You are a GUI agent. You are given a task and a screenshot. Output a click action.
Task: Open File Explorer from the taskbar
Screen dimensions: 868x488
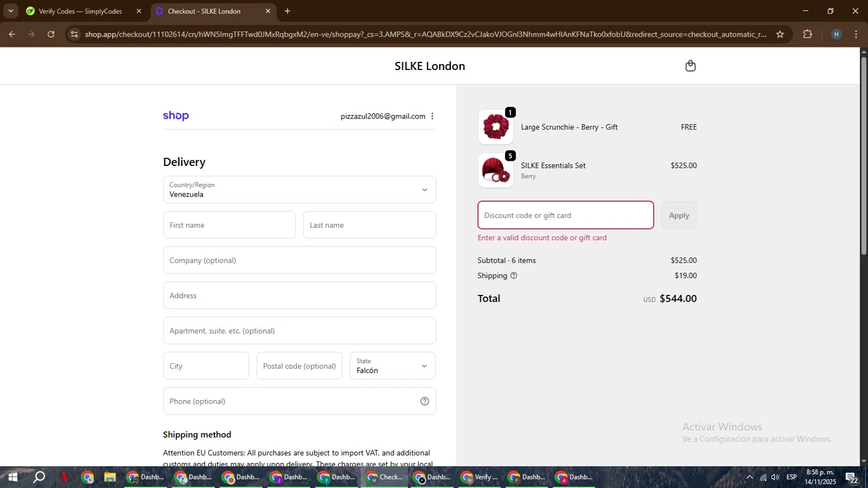(109, 477)
